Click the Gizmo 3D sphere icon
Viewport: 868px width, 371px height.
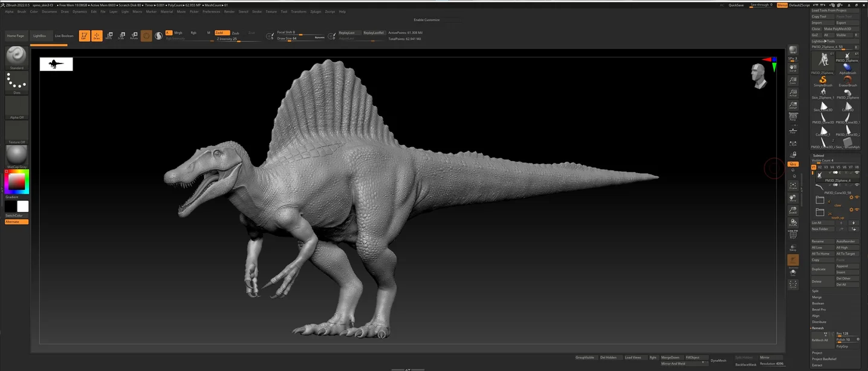146,36
